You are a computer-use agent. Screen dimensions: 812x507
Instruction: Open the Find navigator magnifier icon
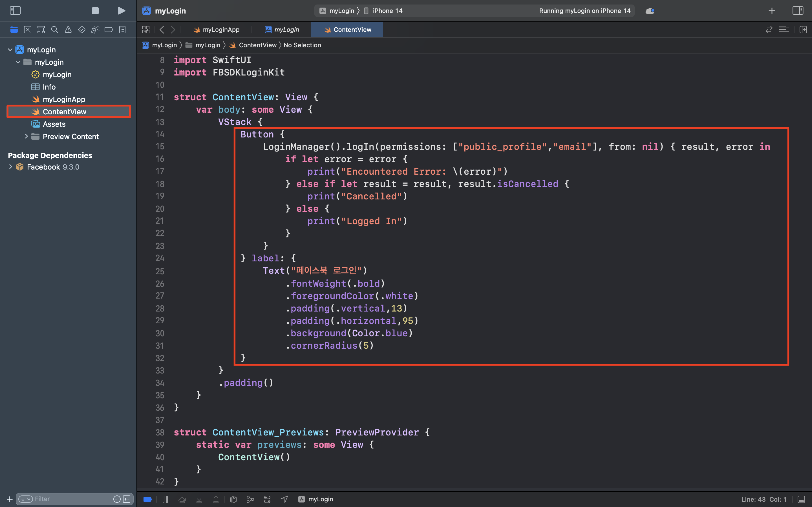pyautogui.click(x=54, y=30)
